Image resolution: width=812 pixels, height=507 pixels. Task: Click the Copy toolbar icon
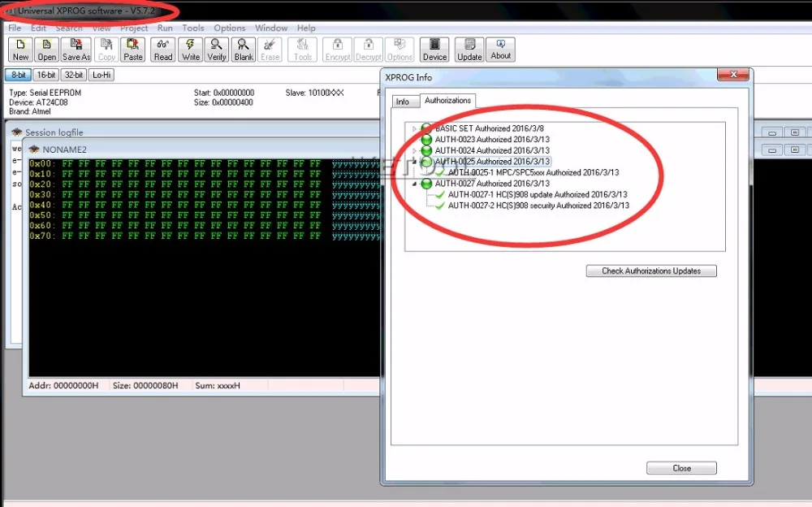106,50
